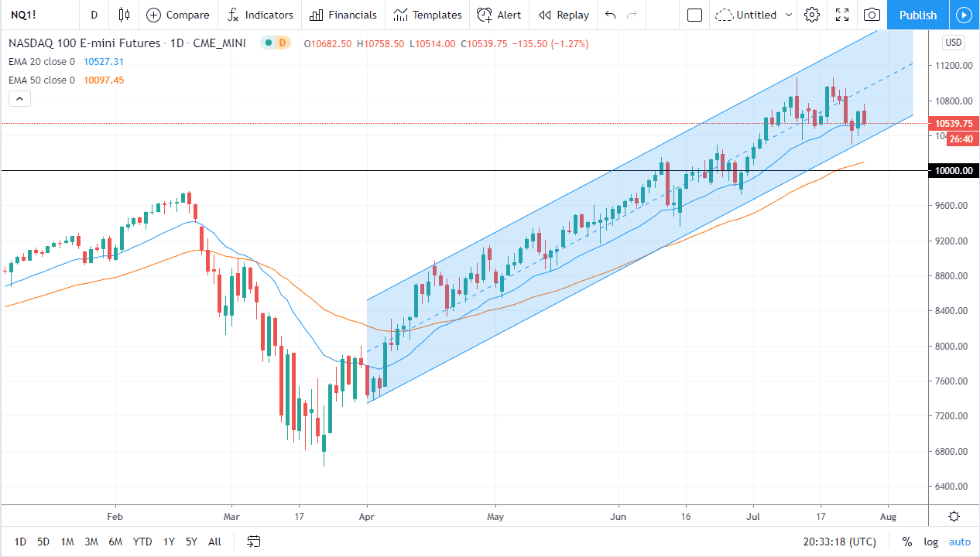980x557 pixels.
Task: Select the YTD date range
Action: (142, 542)
